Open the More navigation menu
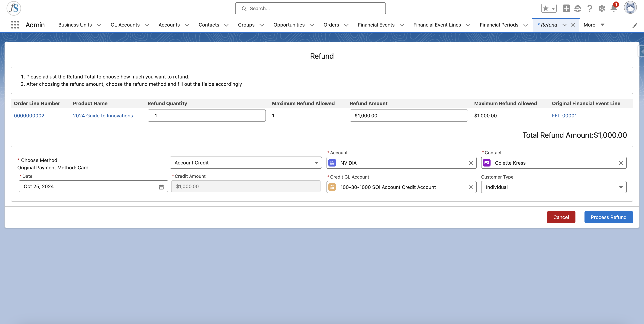Image resolution: width=644 pixels, height=324 pixels. pos(594,25)
